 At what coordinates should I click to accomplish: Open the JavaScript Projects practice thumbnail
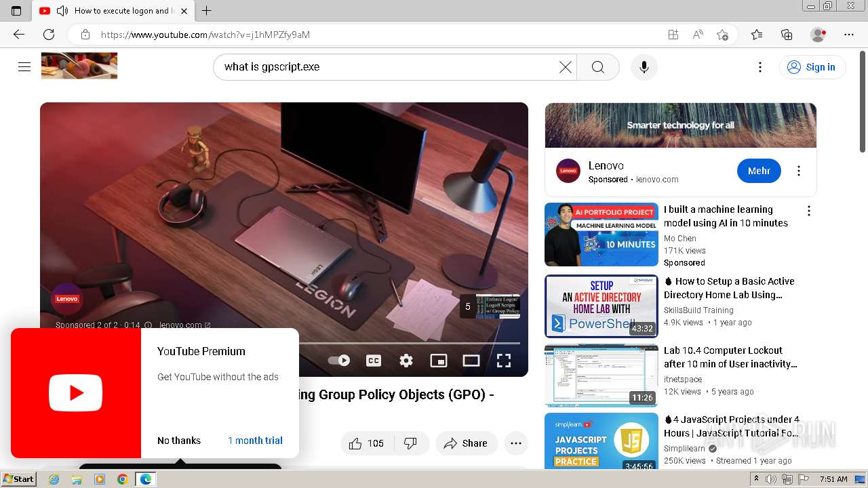click(x=601, y=441)
